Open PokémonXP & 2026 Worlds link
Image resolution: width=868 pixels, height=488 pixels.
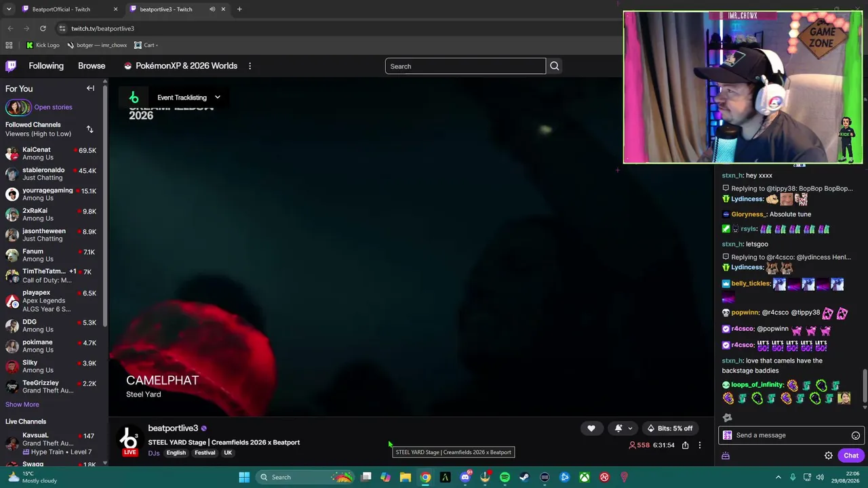click(x=180, y=66)
